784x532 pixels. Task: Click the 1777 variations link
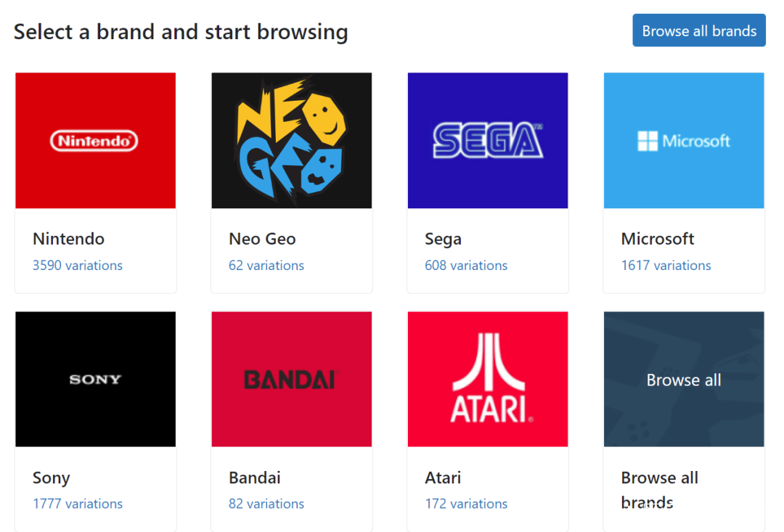(x=78, y=504)
